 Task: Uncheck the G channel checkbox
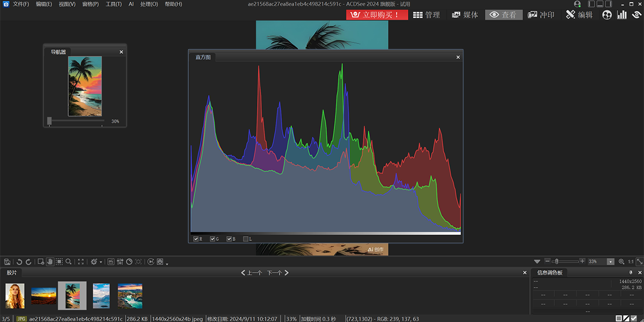point(213,239)
